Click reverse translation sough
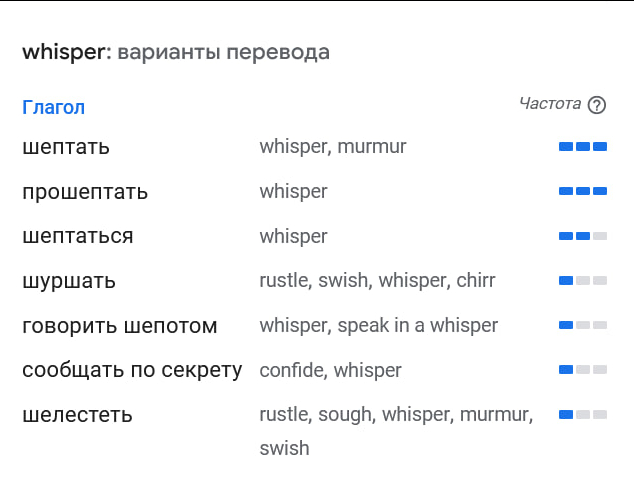 (345, 414)
